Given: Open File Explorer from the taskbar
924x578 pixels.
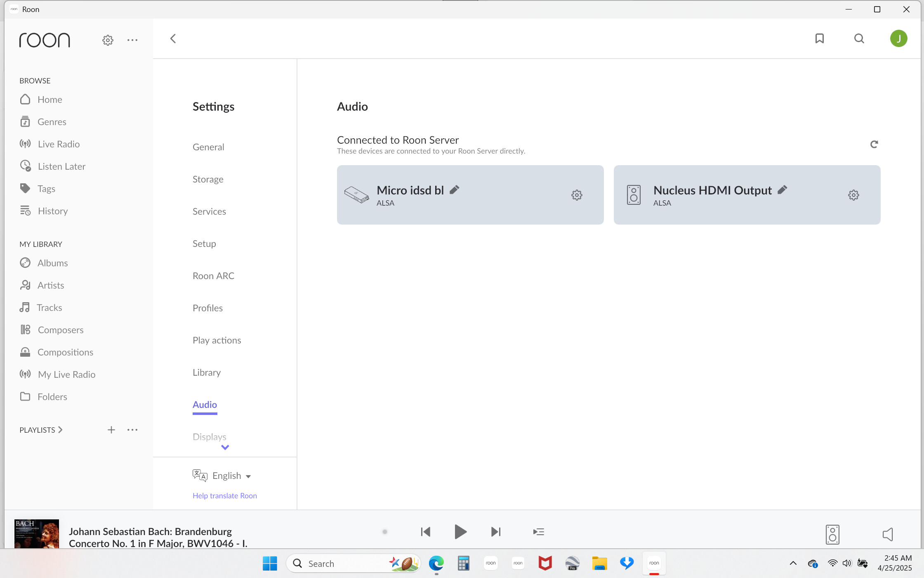Looking at the screenshot, I should click(599, 563).
